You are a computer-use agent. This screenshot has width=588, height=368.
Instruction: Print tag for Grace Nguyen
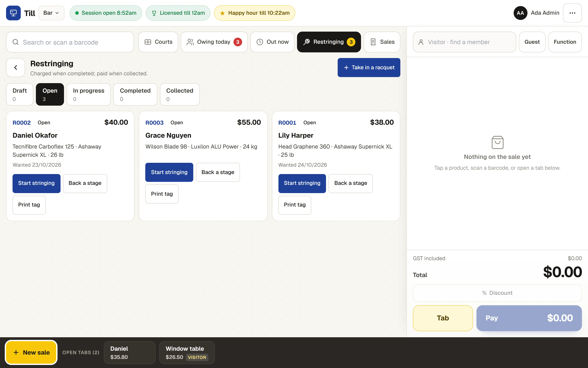[x=162, y=194]
